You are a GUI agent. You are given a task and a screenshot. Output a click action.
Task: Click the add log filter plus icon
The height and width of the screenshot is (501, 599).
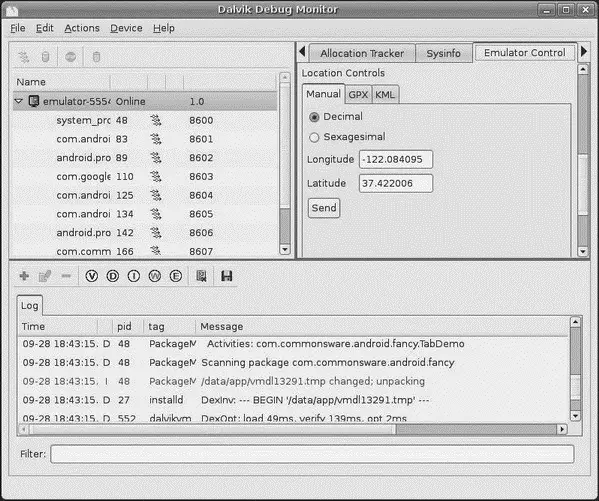point(24,276)
